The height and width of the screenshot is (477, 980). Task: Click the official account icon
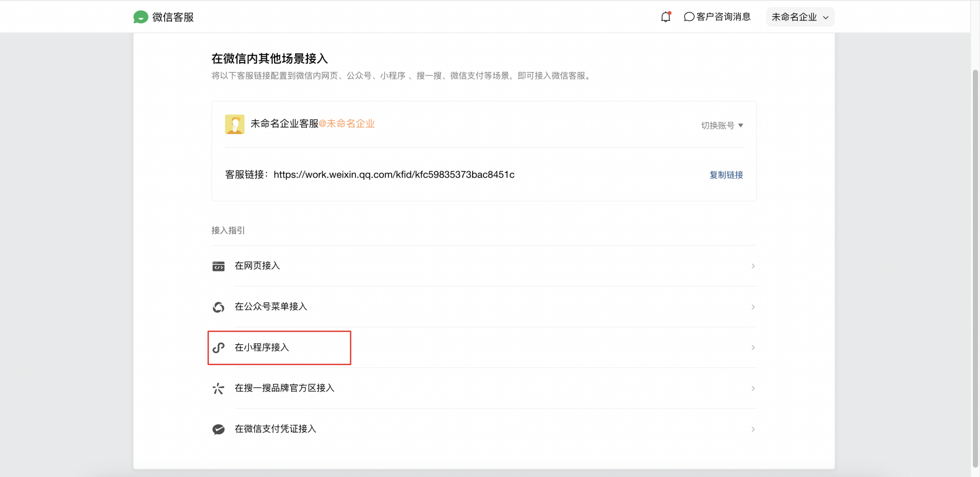coord(218,307)
